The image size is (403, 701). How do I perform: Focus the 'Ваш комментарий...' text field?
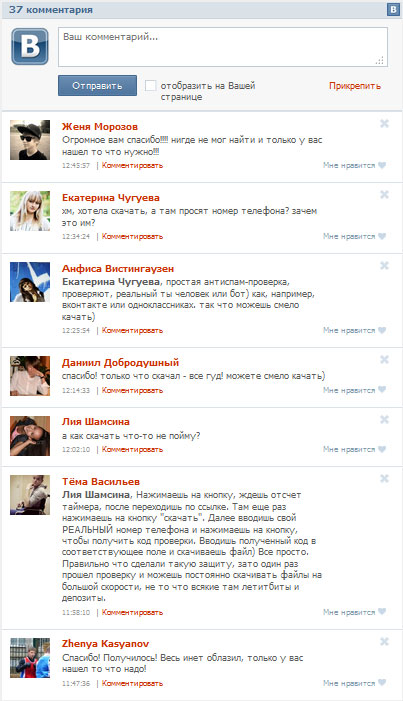point(223,47)
